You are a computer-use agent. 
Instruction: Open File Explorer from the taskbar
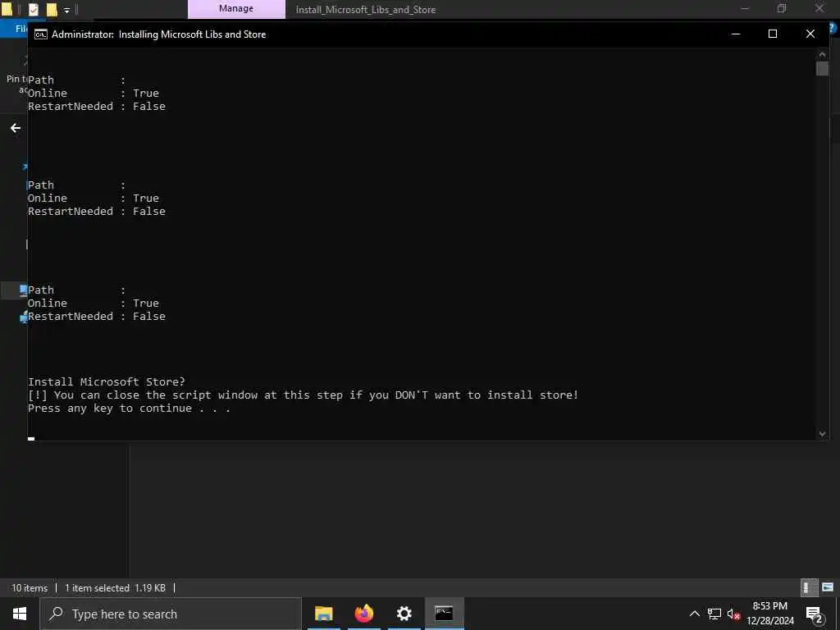323,614
